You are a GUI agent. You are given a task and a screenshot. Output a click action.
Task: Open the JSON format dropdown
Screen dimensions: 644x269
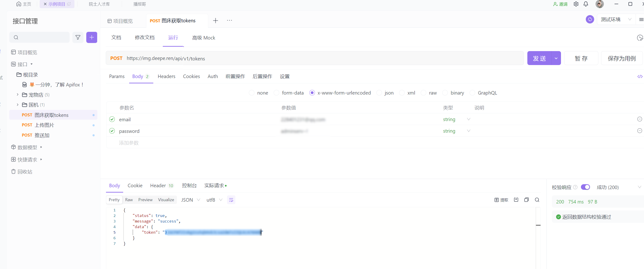tap(190, 200)
